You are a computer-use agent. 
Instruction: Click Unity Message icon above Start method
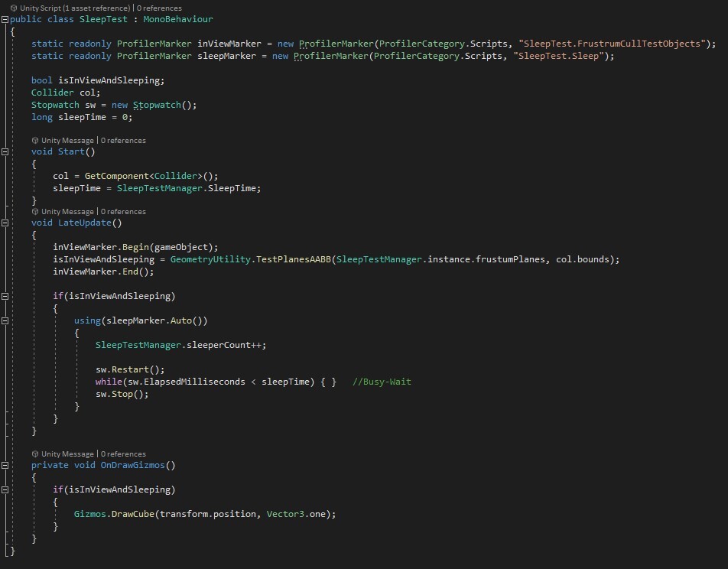pyautogui.click(x=35, y=140)
